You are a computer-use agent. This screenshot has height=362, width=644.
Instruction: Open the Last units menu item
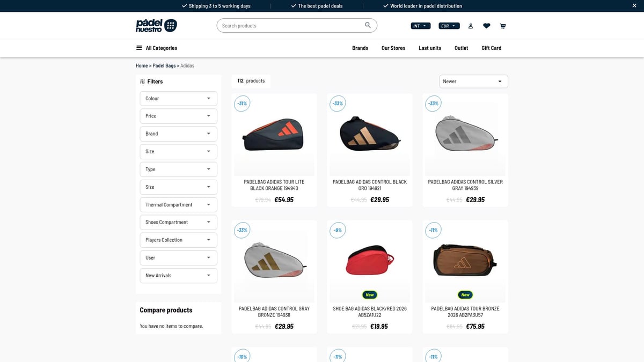430,48
